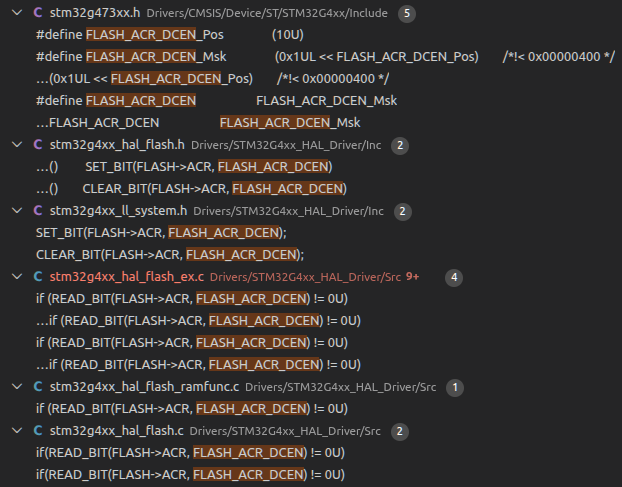Screen dimensions: 622x487
Task: Select '…(0x1UL << FLASH_ACR_DCEN_Pos)' match
Action: [x=212, y=79]
